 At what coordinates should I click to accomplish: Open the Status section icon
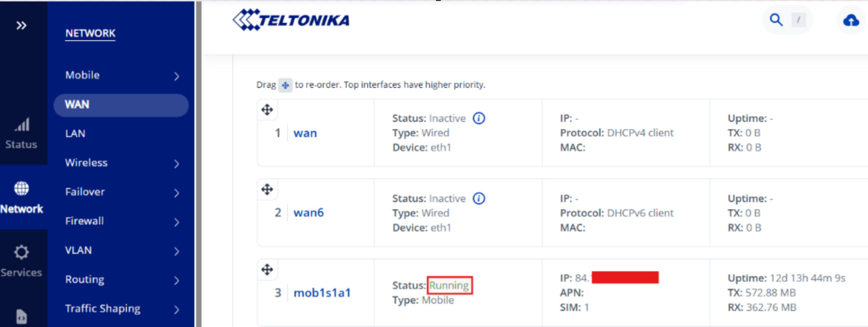[22, 125]
